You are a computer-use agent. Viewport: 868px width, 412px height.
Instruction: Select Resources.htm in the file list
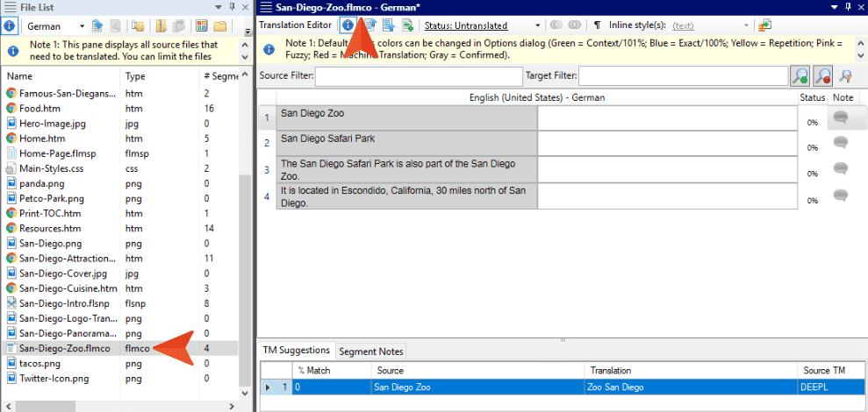coord(120,228)
